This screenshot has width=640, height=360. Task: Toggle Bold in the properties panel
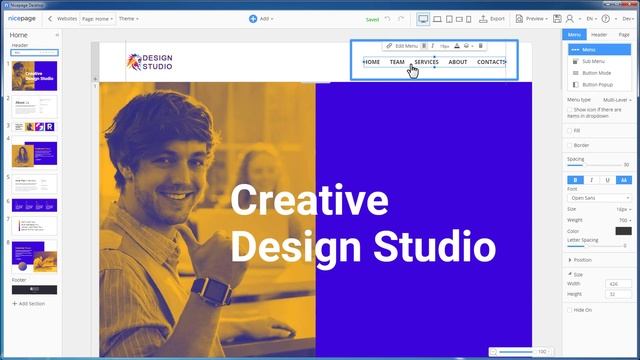pyautogui.click(x=576, y=180)
